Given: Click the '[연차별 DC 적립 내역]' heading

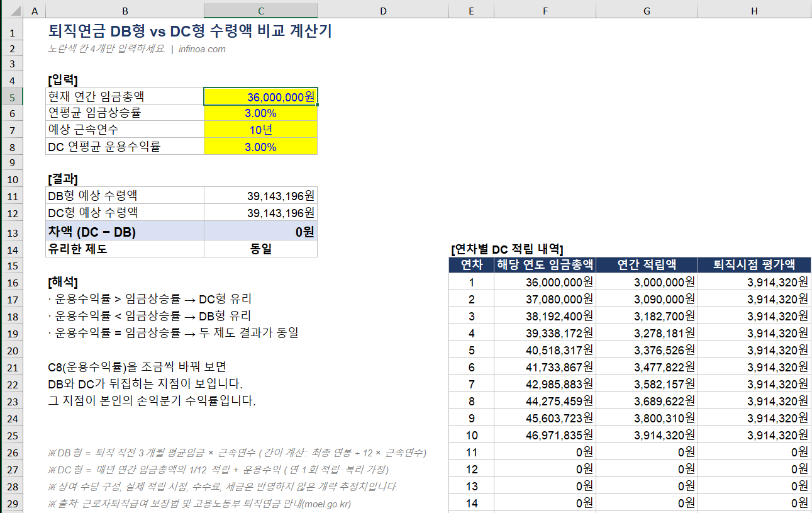Looking at the screenshot, I should (507, 249).
